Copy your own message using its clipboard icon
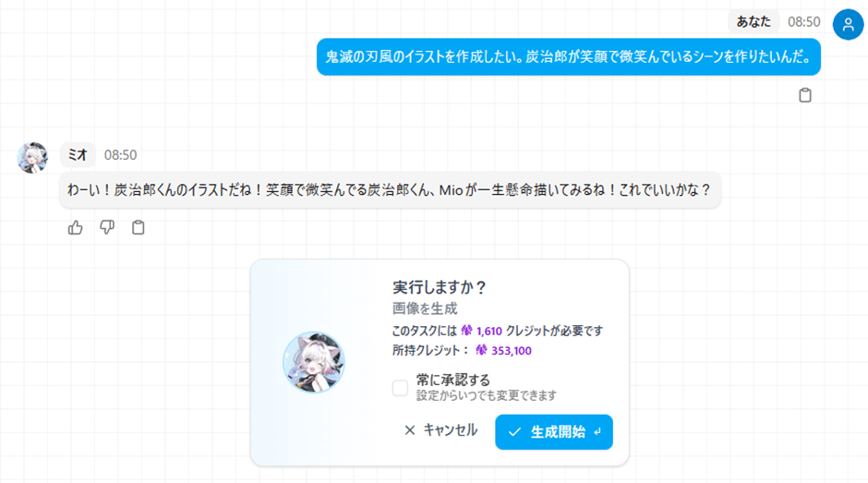 (805, 95)
